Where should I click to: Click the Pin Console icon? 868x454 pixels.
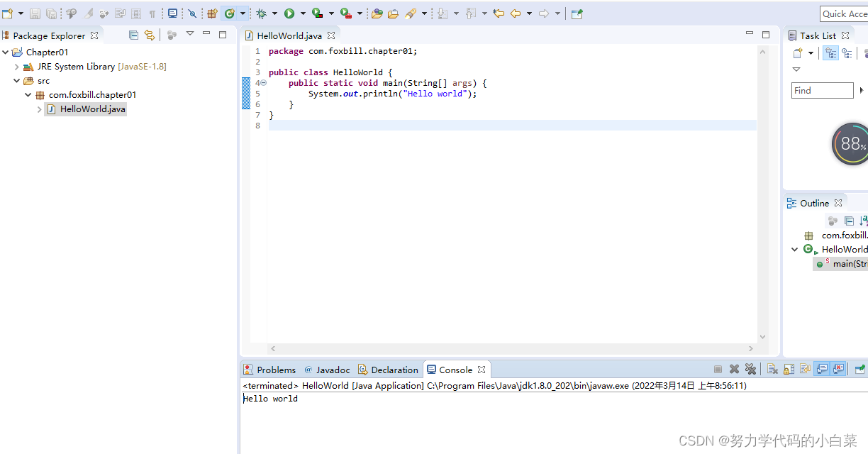(x=859, y=369)
